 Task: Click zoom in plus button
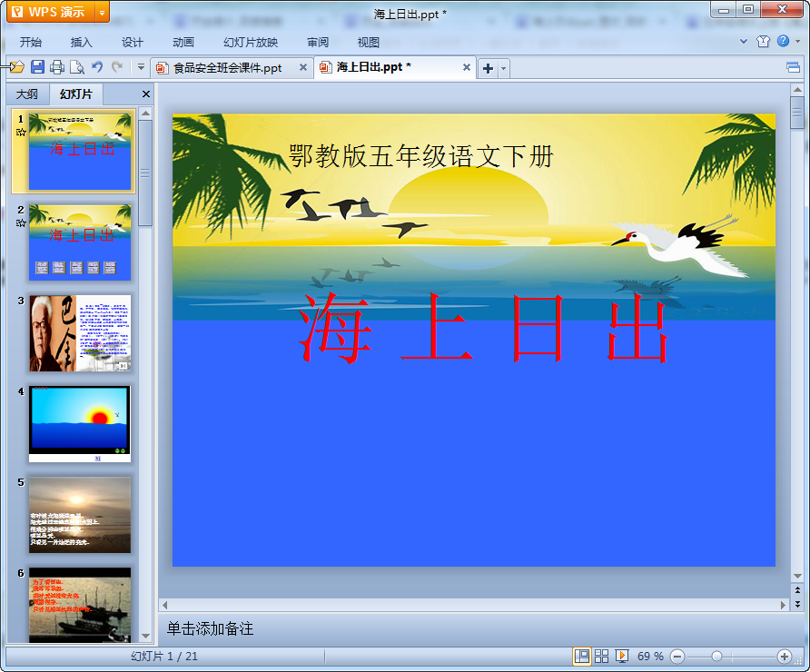tap(785, 657)
